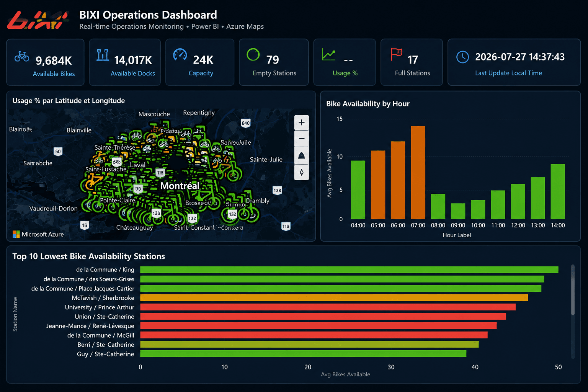The image size is (588, 392).
Task: Click the Microsoft Azure logo on map
Action: 38,234
